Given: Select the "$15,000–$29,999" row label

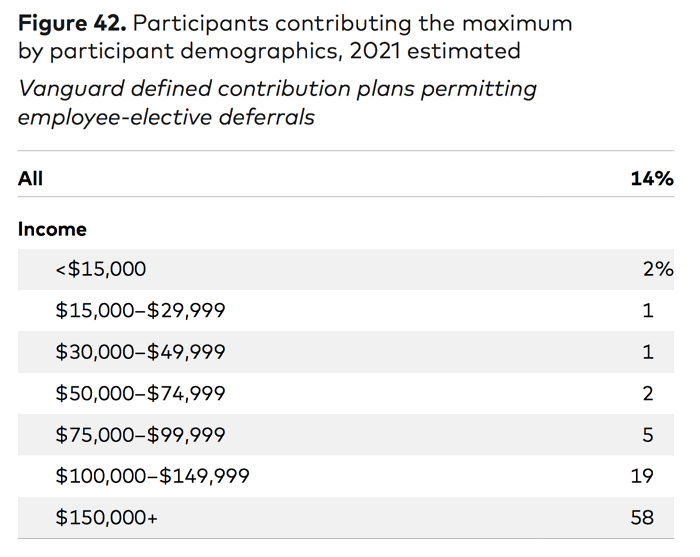Looking at the screenshot, I should click(141, 311).
